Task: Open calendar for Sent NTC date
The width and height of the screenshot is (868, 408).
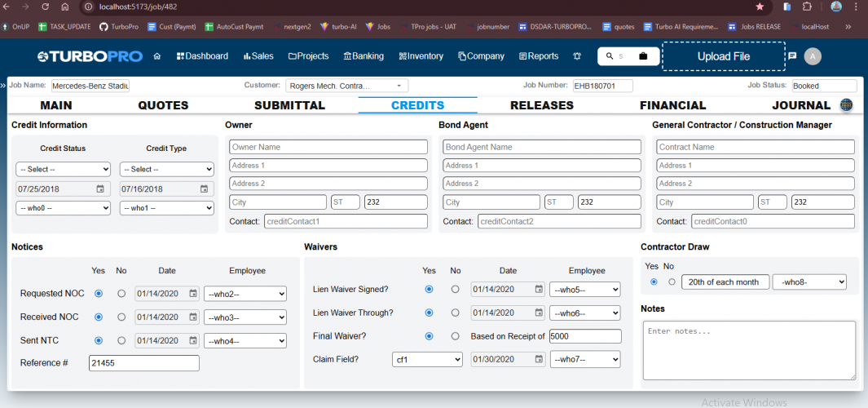Action: click(x=192, y=340)
